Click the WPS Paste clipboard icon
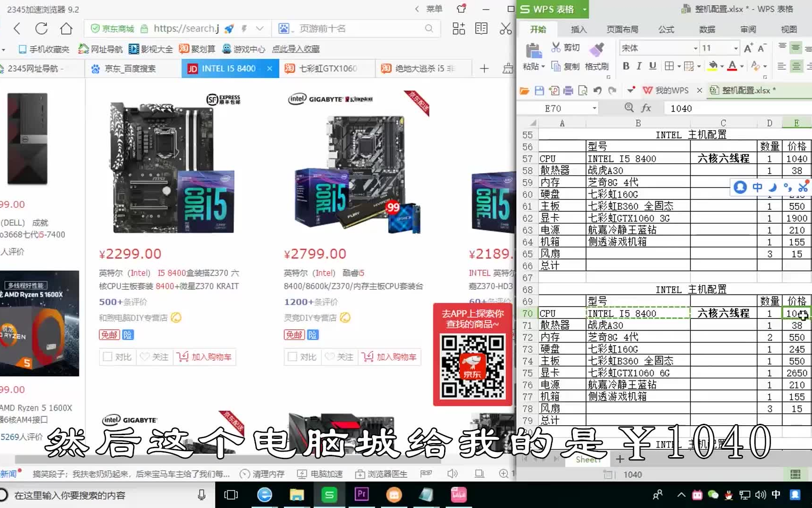 (533, 51)
